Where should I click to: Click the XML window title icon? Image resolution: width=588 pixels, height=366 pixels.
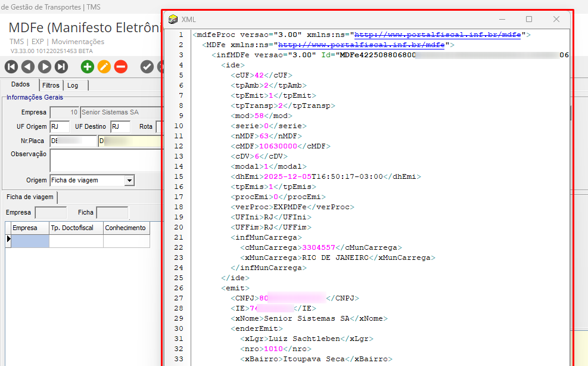coord(173,19)
